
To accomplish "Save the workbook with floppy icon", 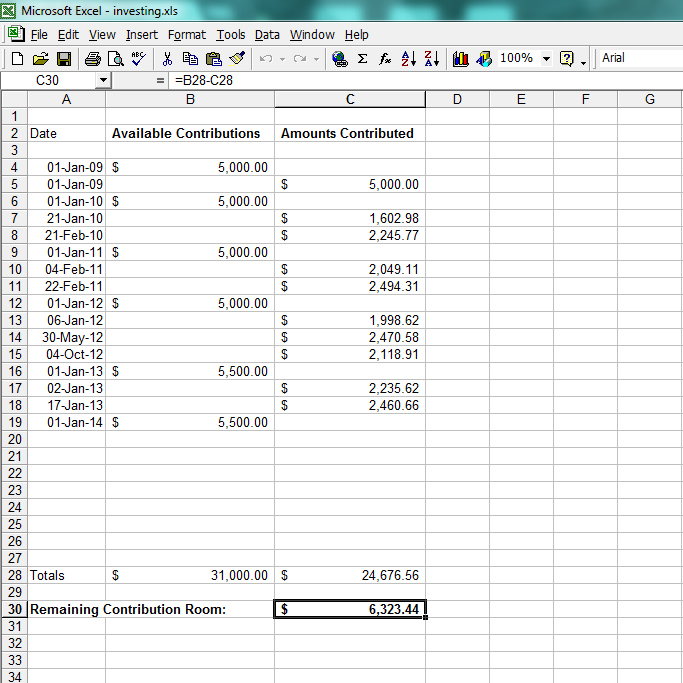I will (64, 58).
